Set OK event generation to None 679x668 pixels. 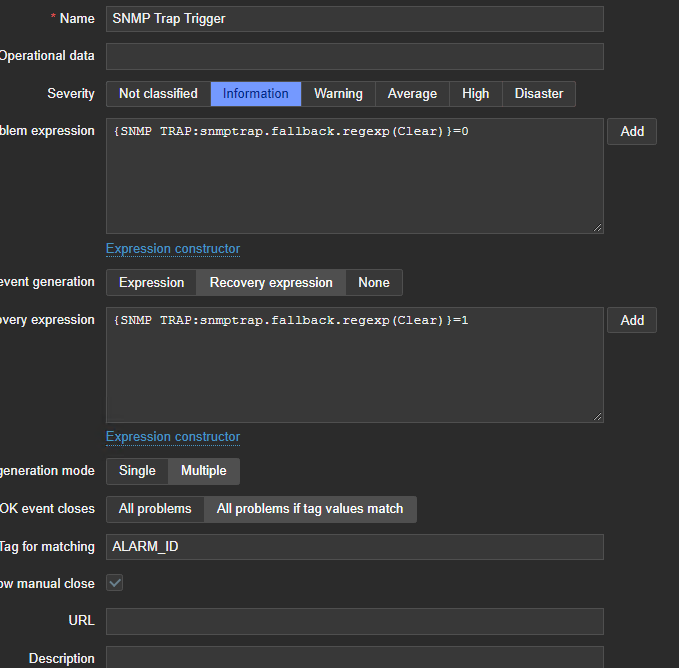pyautogui.click(x=374, y=283)
